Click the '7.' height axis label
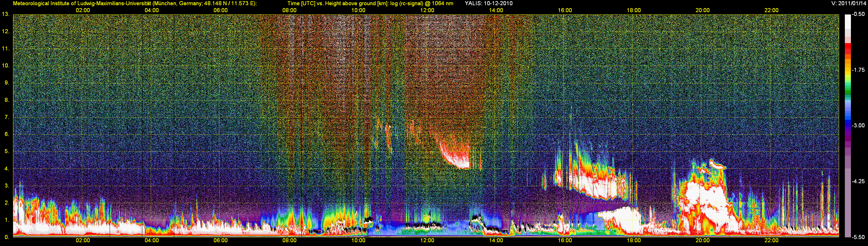The height and width of the screenshot is (246, 868). point(7,117)
